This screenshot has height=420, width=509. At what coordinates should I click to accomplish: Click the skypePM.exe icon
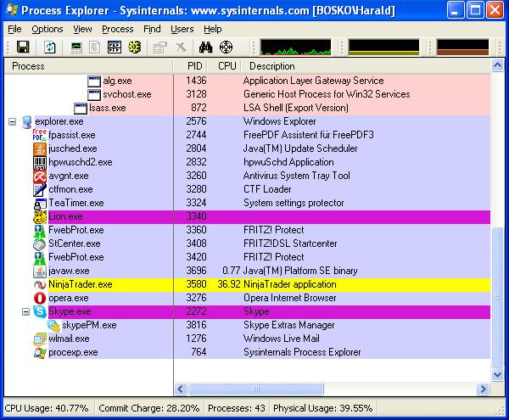click(x=53, y=326)
